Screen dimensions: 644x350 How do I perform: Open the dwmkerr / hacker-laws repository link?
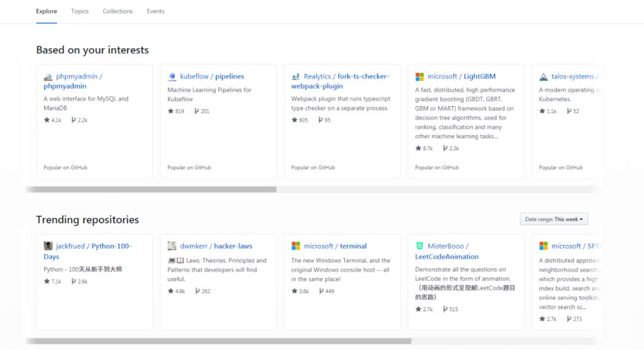tap(216, 246)
